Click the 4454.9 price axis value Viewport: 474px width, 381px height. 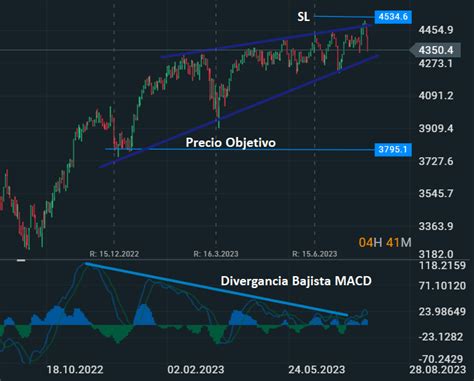[436, 30]
